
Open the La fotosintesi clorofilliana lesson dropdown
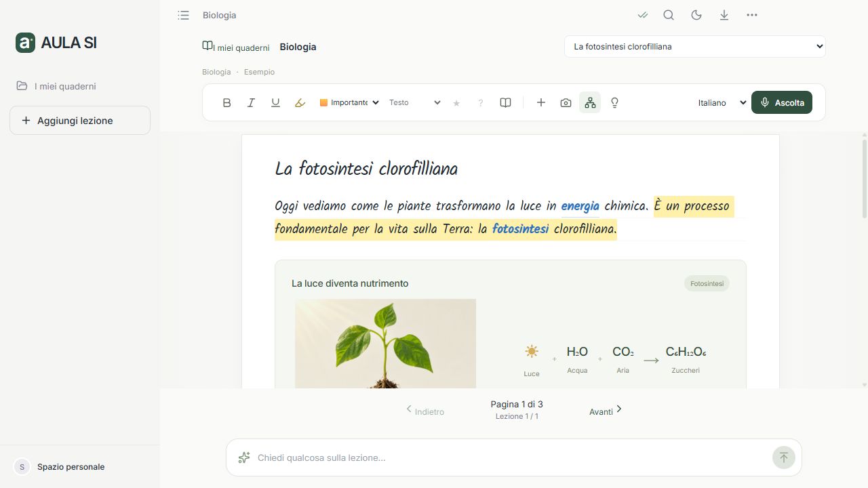695,46
